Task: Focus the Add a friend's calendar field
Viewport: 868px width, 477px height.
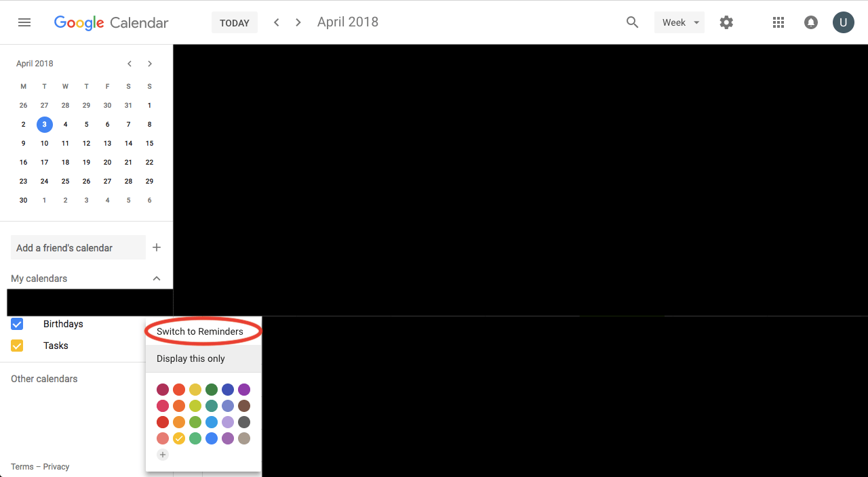Action: coord(78,247)
